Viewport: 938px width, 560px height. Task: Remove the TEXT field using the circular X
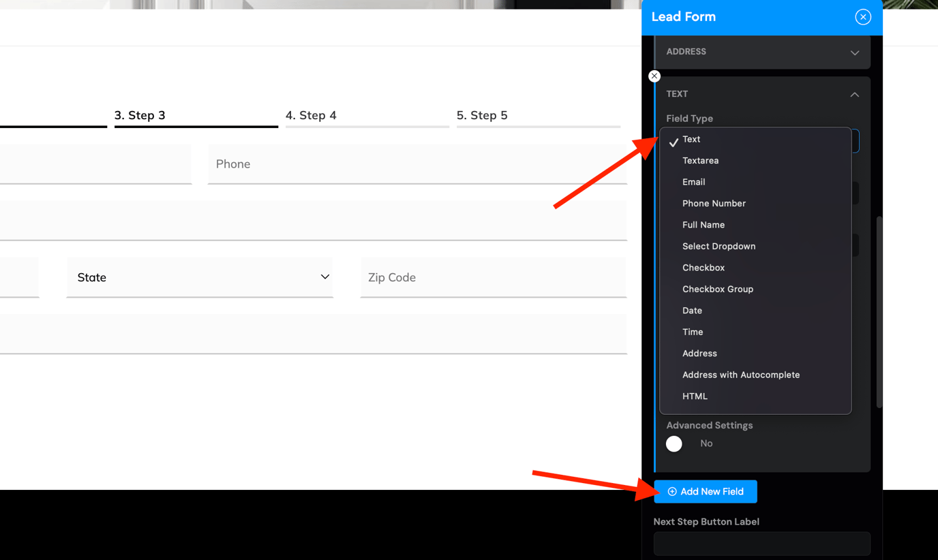click(x=654, y=76)
